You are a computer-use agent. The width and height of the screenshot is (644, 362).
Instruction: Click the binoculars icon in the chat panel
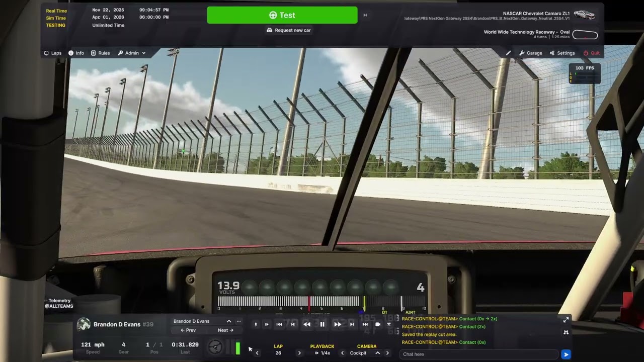pos(566,332)
